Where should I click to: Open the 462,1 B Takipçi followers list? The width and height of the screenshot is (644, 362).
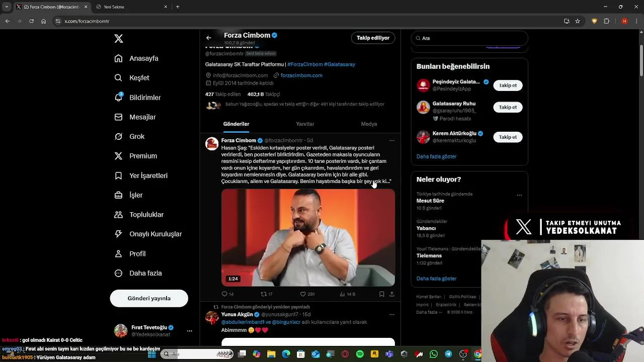[264, 95]
